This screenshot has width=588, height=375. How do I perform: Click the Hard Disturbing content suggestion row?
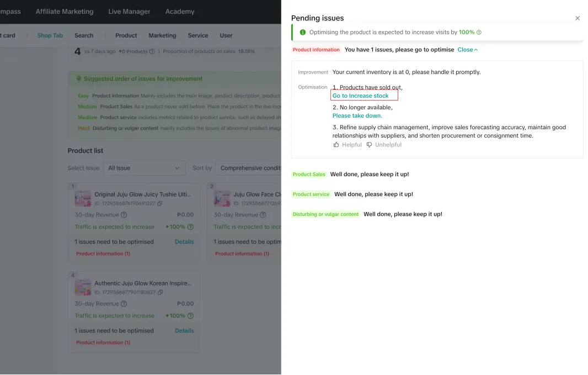(x=179, y=128)
